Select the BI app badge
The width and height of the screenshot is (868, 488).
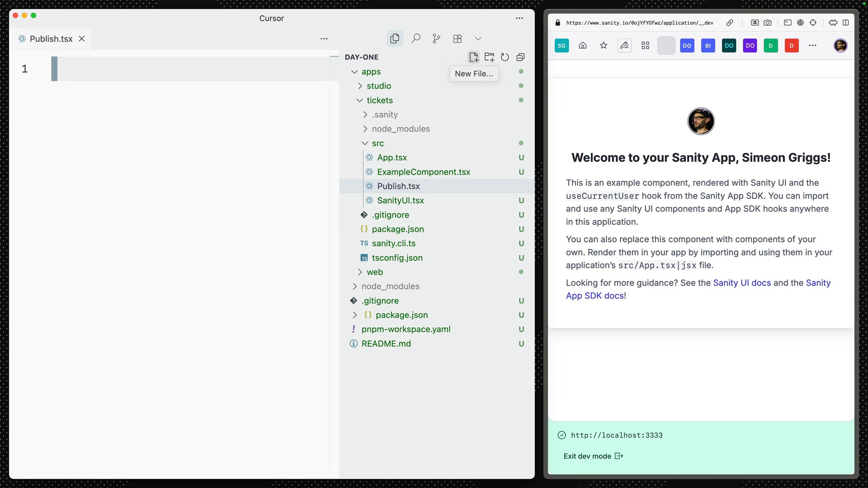coord(708,45)
